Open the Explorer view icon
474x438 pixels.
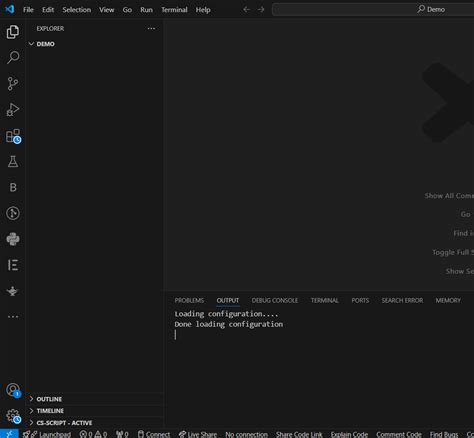click(x=13, y=32)
